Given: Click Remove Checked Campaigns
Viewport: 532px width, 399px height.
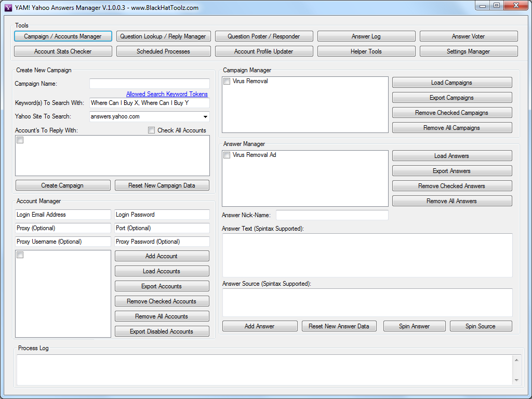Looking at the screenshot, I should (452, 113).
